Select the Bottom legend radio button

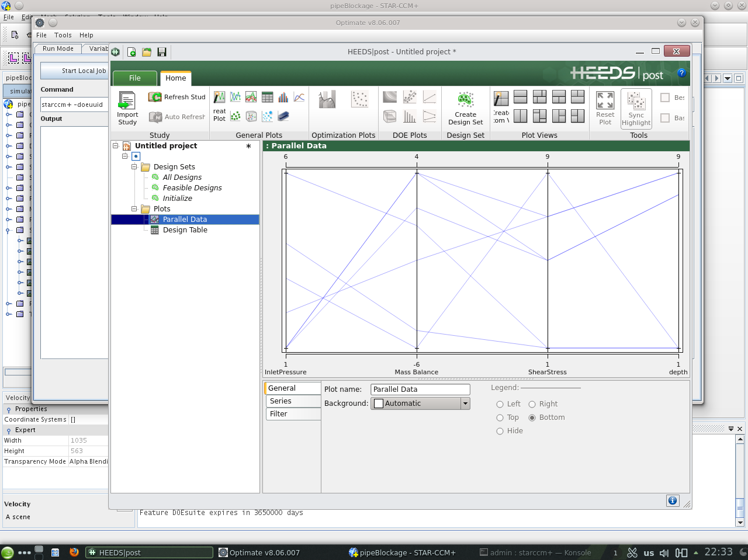click(532, 418)
